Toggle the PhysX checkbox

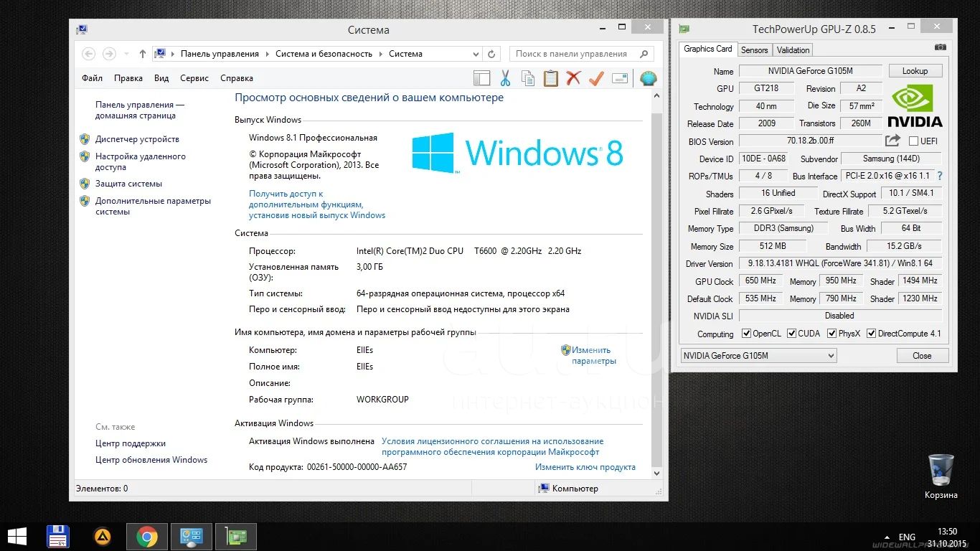point(832,334)
